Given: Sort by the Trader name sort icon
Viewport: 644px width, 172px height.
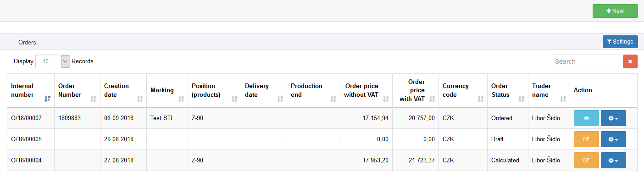Looking at the screenshot, I should click(x=563, y=99).
